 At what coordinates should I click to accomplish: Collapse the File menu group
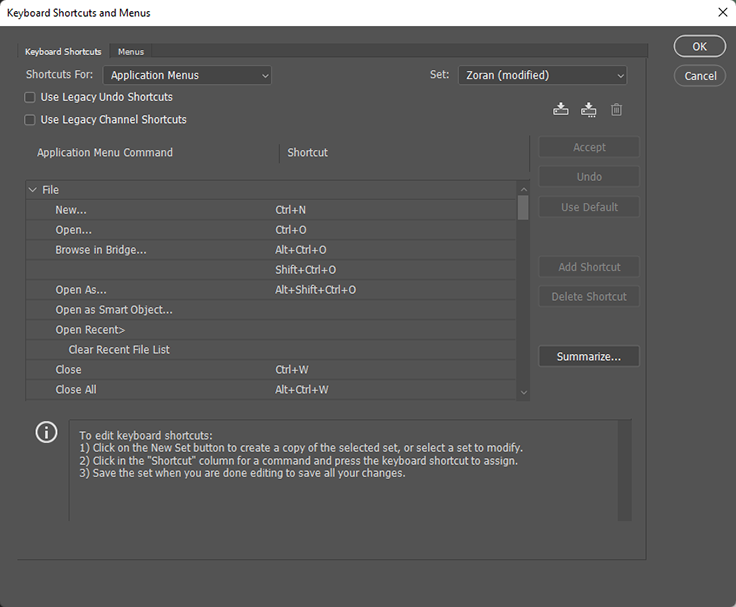(33, 190)
